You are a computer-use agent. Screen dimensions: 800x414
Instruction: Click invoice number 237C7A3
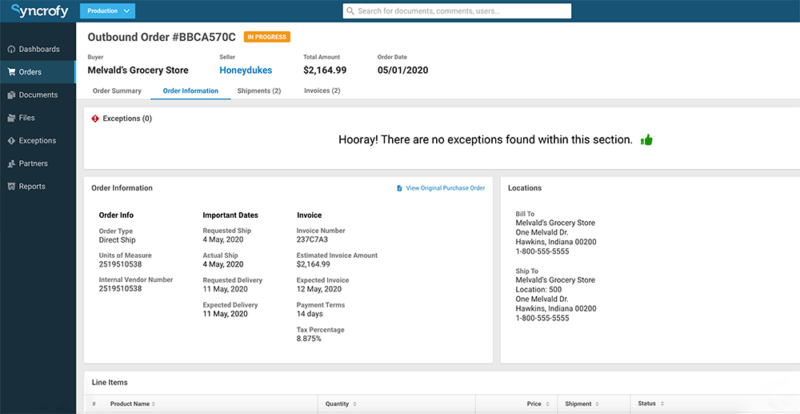pyautogui.click(x=313, y=239)
